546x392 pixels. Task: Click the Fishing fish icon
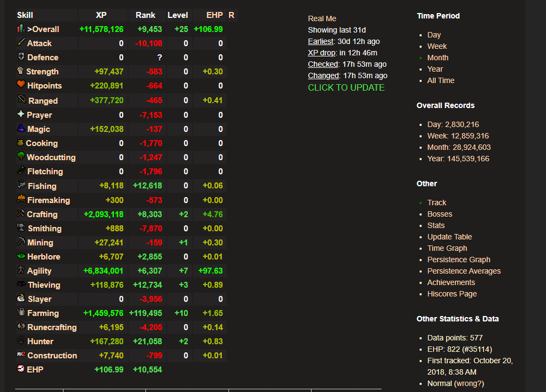click(21, 185)
